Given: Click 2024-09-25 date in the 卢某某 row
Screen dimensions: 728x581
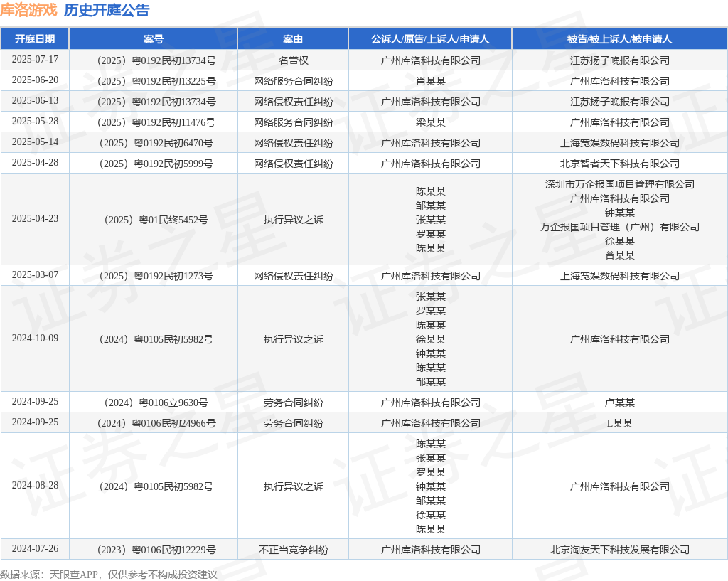Looking at the screenshot, I should [x=35, y=401].
